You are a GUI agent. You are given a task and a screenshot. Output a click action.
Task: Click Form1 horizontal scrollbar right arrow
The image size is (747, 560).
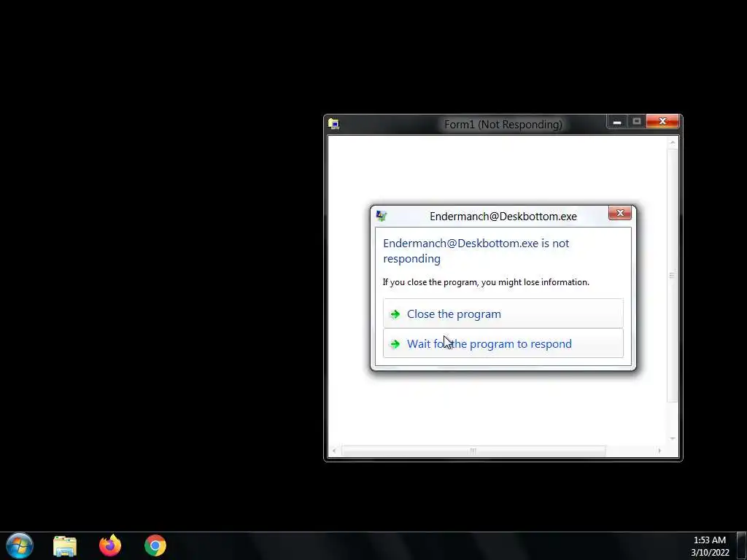(x=659, y=451)
